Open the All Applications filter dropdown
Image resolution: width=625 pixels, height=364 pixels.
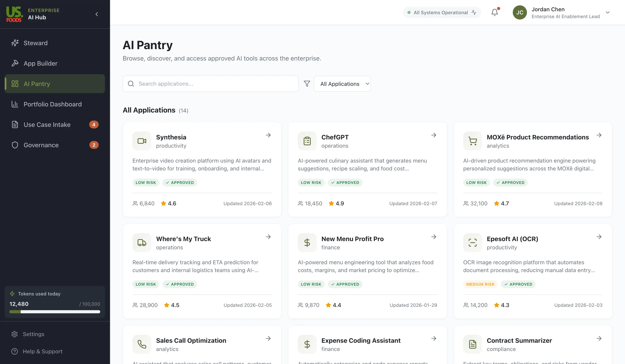(342, 84)
